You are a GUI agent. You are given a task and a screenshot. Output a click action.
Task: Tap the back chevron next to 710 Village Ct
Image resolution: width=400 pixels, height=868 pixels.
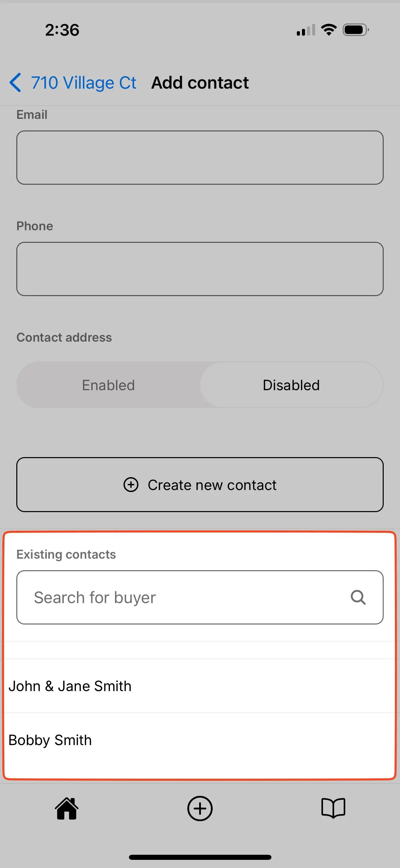pos(15,83)
